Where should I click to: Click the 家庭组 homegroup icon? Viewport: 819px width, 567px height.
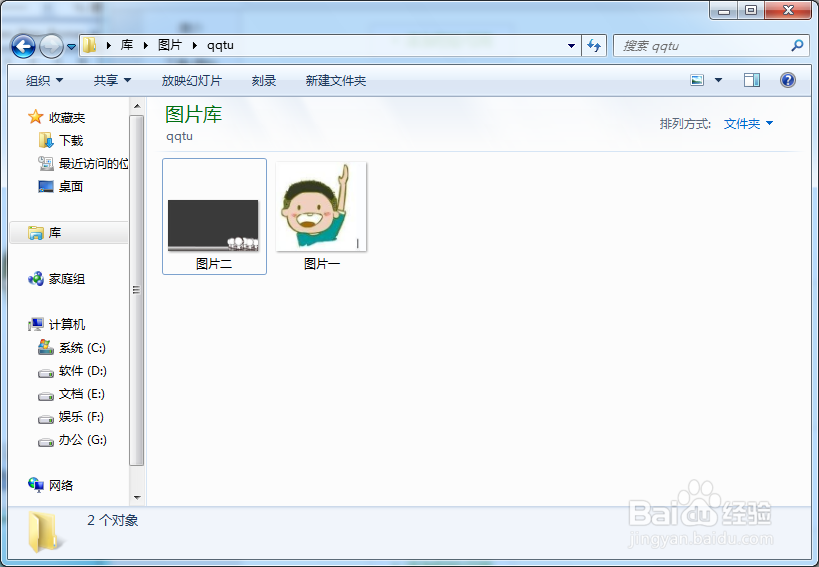coord(36,279)
